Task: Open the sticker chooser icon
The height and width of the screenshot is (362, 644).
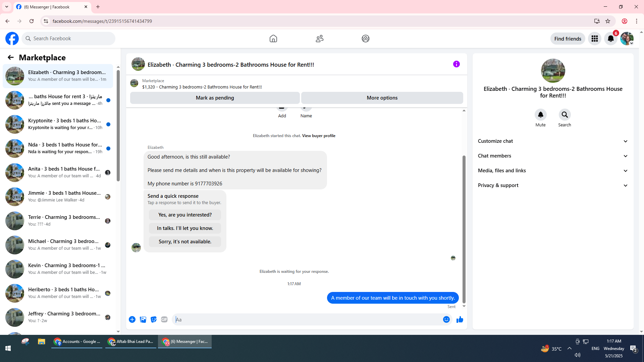Action: pos(154,319)
